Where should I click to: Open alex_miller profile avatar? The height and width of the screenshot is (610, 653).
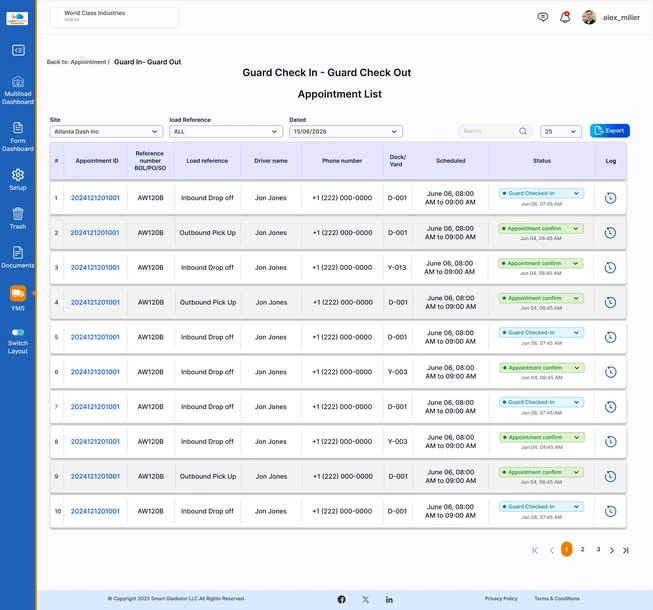pyautogui.click(x=589, y=17)
